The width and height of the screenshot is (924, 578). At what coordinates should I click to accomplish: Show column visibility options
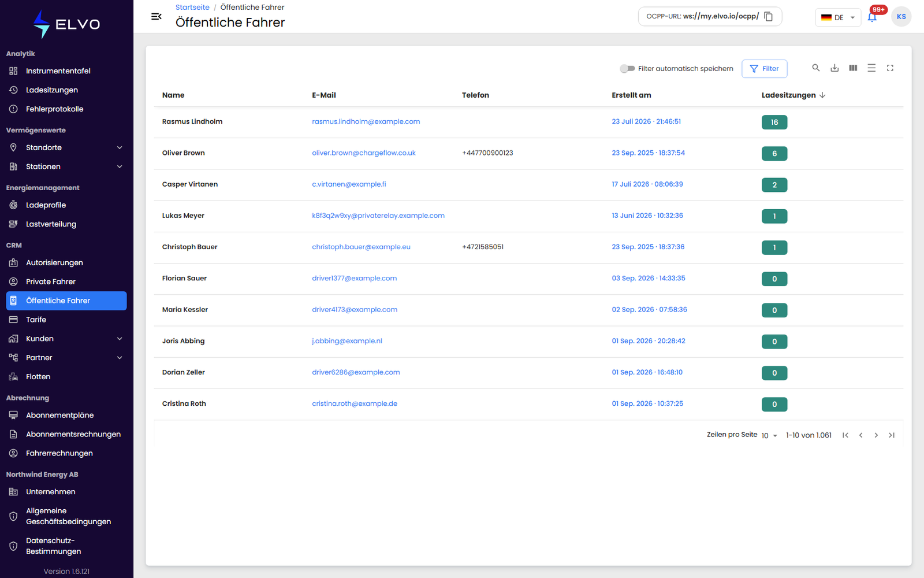(853, 68)
